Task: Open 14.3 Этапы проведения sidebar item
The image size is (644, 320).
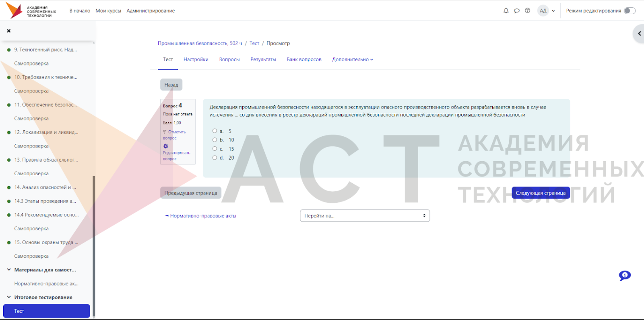Action: (x=45, y=201)
